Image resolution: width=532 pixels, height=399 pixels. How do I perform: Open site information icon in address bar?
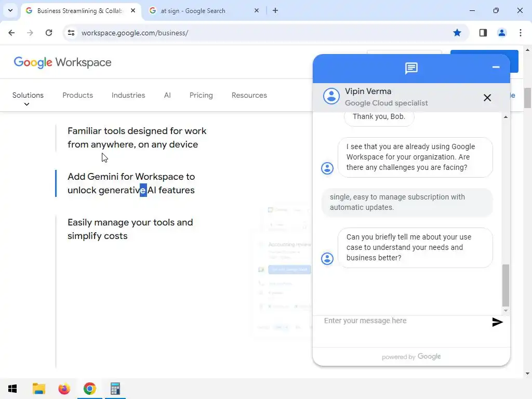pyautogui.click(x=71, y=33)
